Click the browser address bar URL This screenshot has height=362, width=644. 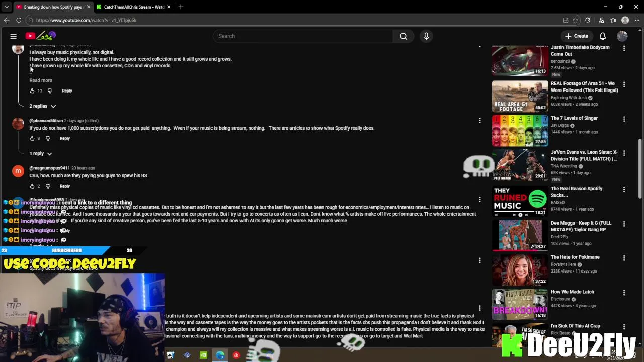[86, 20]
